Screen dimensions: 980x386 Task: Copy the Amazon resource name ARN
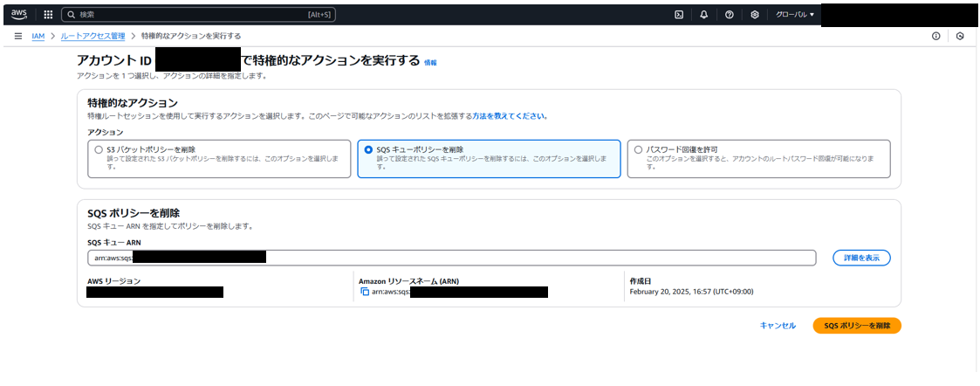tap(365, 293)
